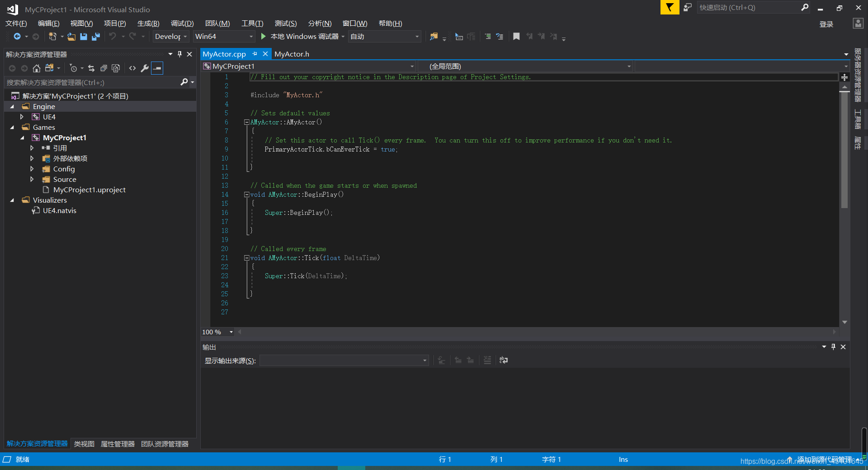Click the Undo arrow icon
The height and width of the screenshot is (470, 868).
pyautogui.click(x=113, y=36)
